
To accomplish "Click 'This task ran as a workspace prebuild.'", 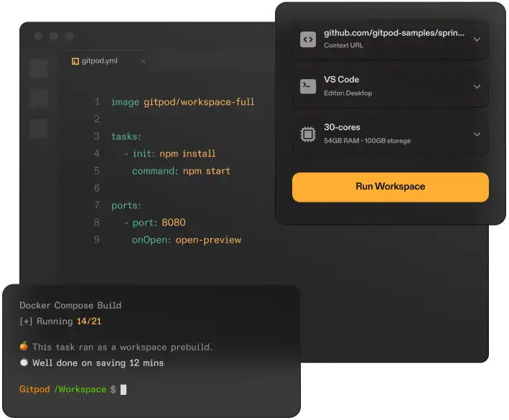I will (122, 347).
